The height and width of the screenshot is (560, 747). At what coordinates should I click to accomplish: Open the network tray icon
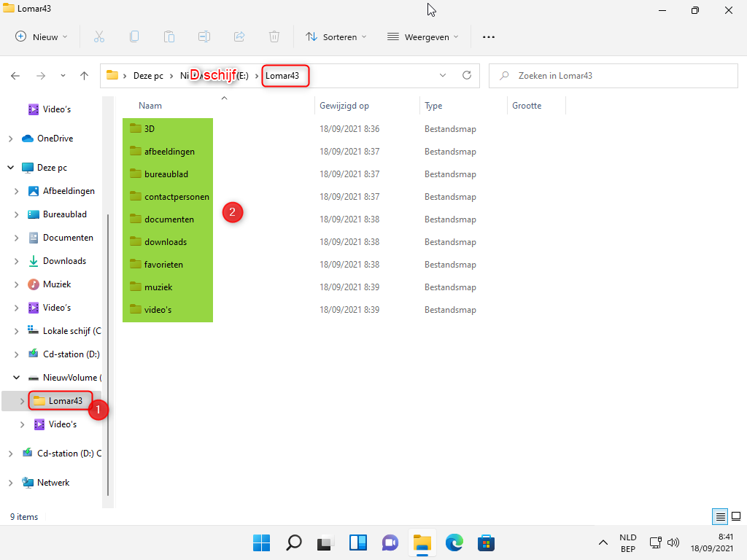coord(656,542)
